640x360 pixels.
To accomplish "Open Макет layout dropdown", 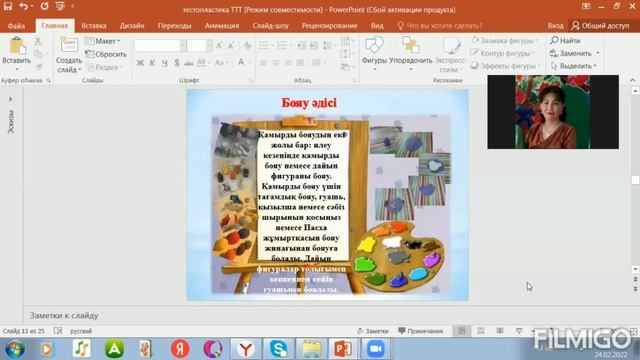I will (103, 41).
